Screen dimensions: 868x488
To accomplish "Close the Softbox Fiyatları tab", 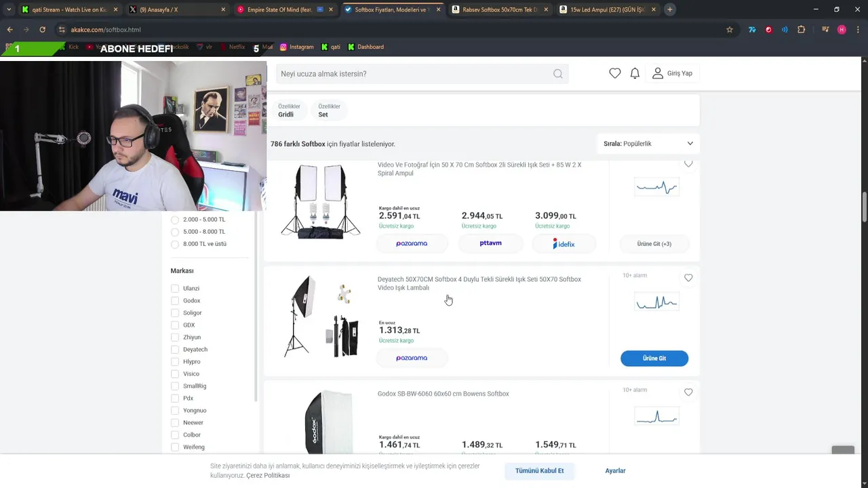I will coord(438,9).
